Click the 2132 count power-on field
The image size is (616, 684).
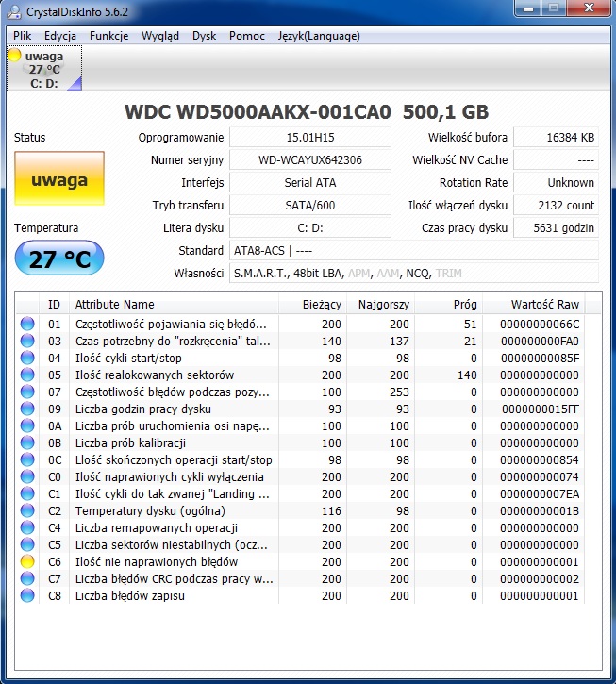tap(557, 206)
